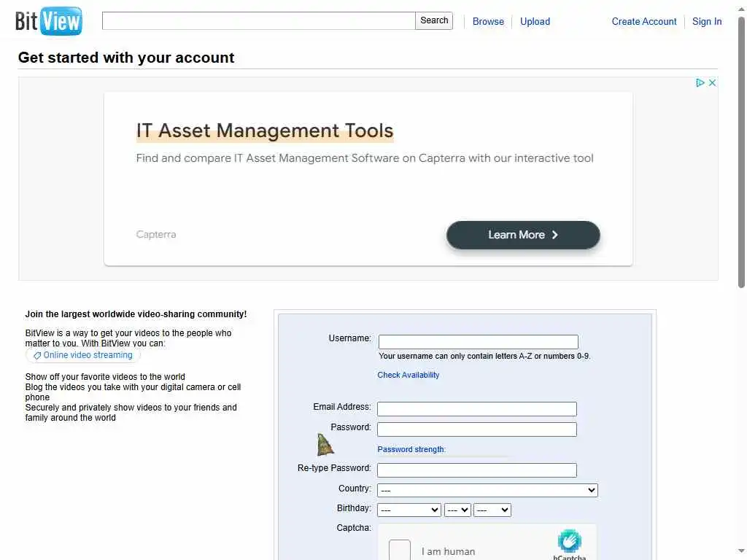Image resolution: width=747 pixels, height=560 pixels.
Task: Open the Birthday year dropdown
Action: point(492,510)
